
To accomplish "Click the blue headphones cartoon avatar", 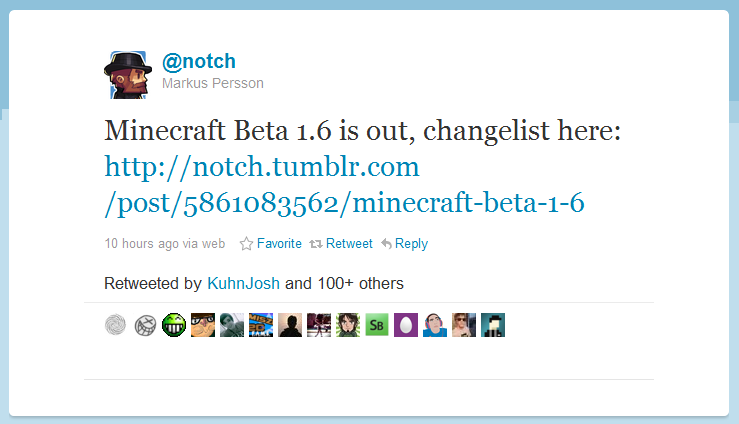I will tap(435, 325).
